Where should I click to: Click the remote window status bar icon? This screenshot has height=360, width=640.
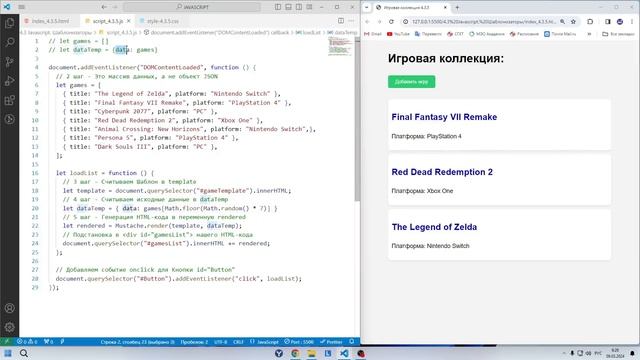(7, 342)
